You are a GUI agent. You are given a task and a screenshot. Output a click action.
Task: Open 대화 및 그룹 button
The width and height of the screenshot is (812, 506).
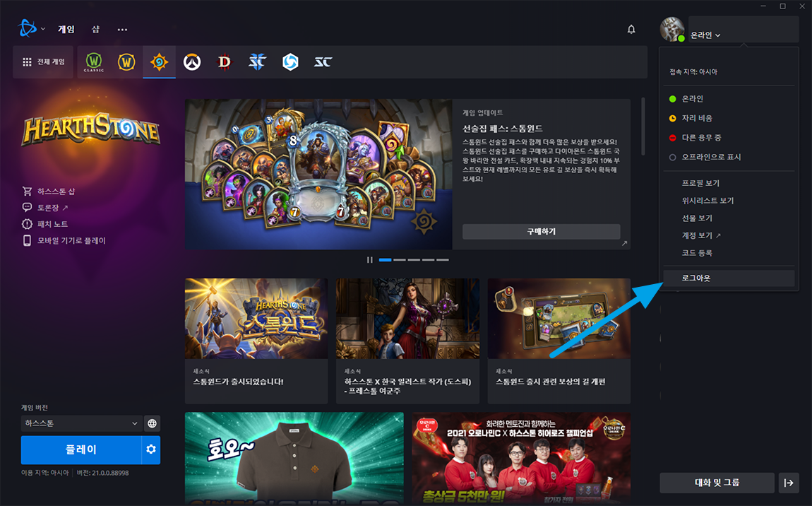tap(717, 483)
